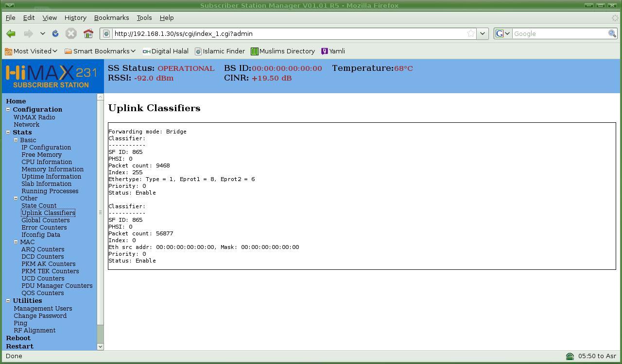Collapse the Stats tree section
The image size is (622, 364).
tap(8, 132)
